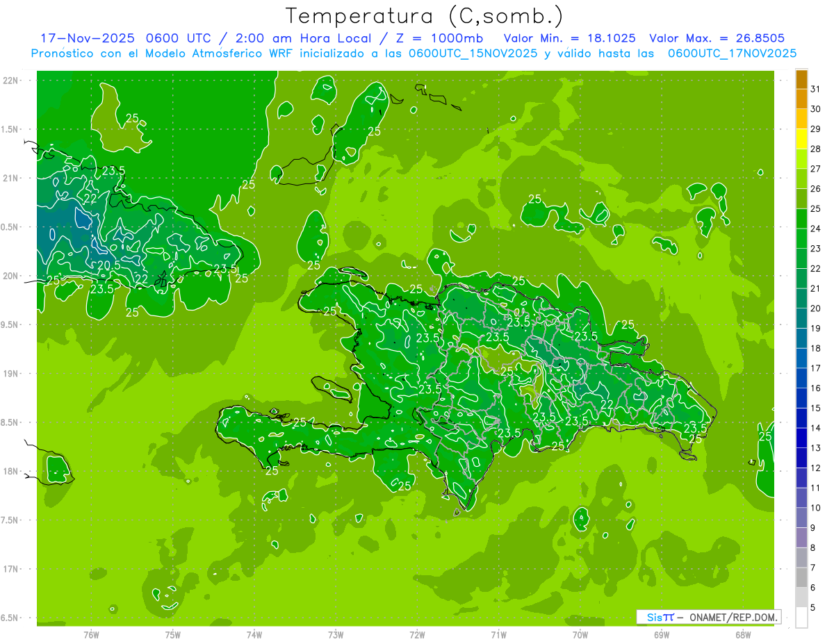Click the 'ONAMET/REP.DOM.' credit label
Viewport: 834px width, 644px height.
coord(732,617)
